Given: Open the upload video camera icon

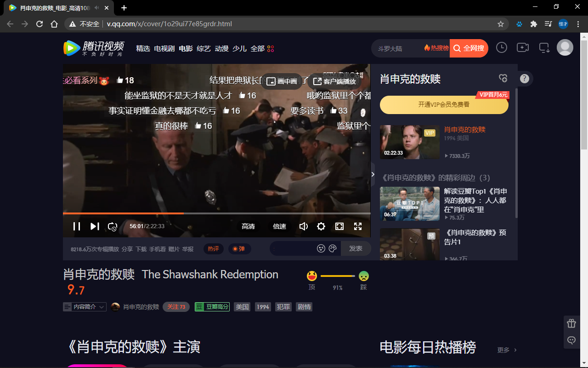Looking at the screenshot, I should [523, 47].
